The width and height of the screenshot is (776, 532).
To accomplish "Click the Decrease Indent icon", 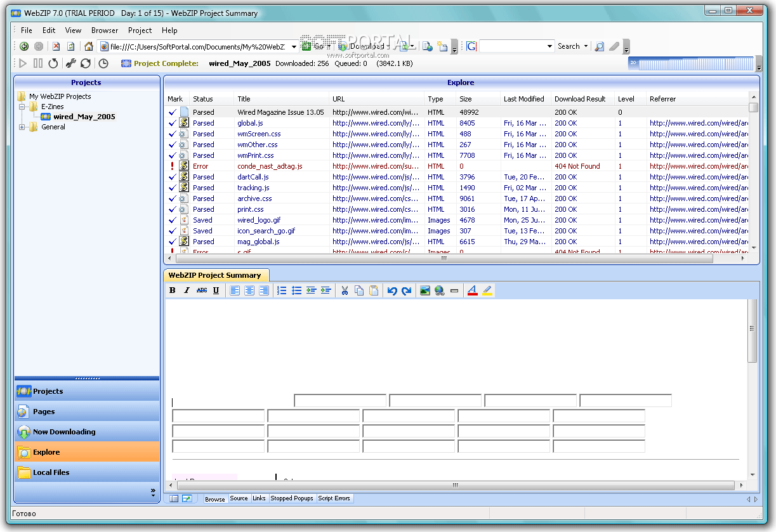I will pos(312,290).
